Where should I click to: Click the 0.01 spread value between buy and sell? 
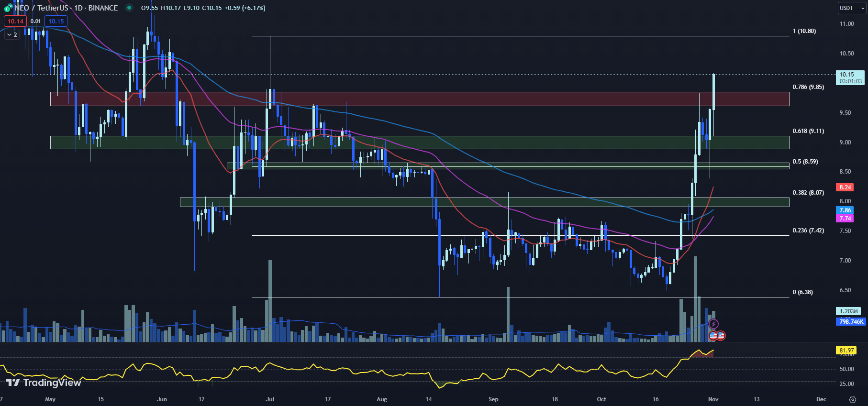pyautogui.click(x=35, y=21)
